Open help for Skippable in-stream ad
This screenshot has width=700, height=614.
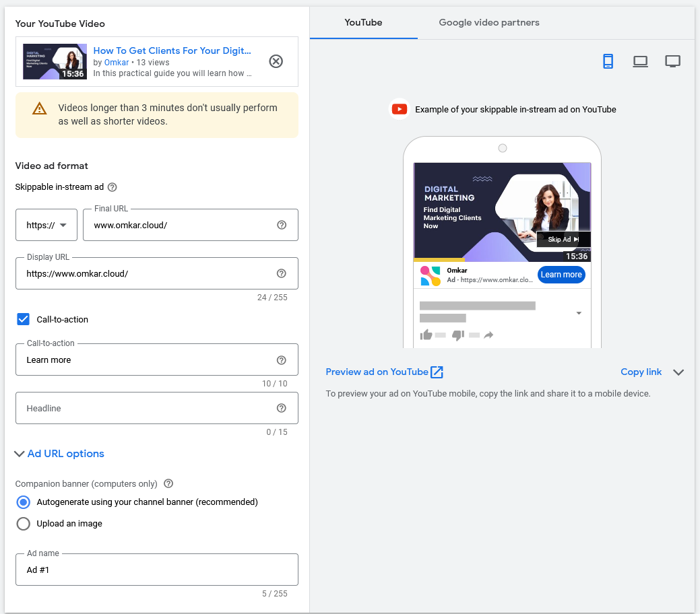tap(113, 187)
